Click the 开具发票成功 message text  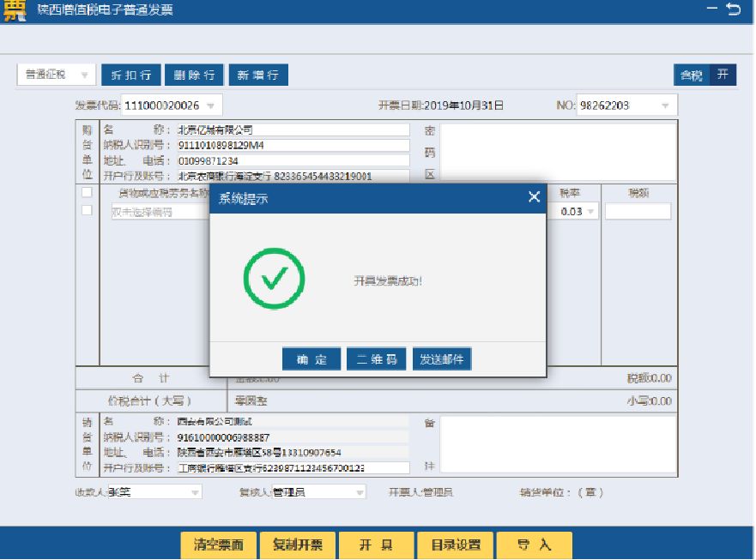pos(388,281)
